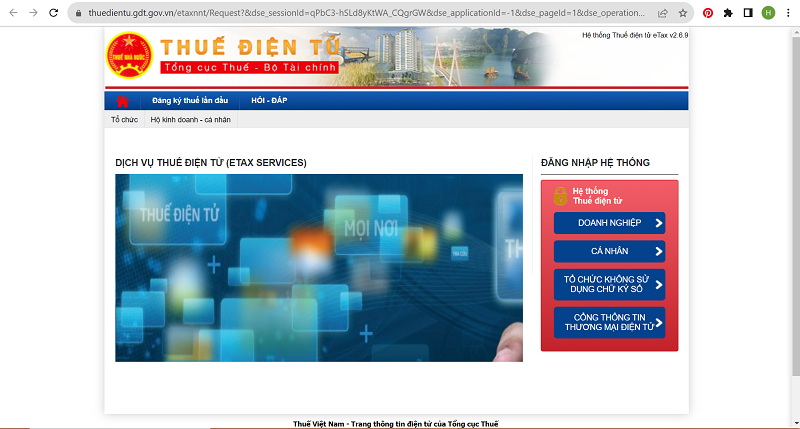
Task: Click the eTax v2.6.9 version text
Action: click(635, 35)
